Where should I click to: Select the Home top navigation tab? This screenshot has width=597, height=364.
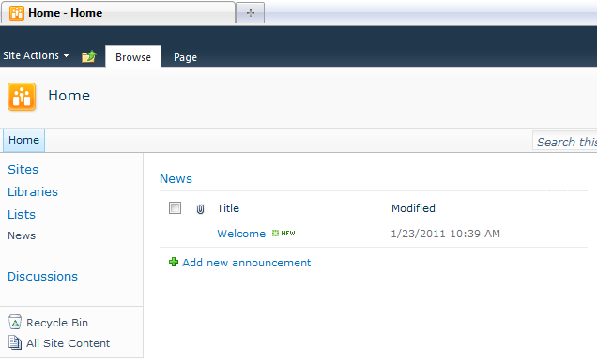tap(24, 140)
